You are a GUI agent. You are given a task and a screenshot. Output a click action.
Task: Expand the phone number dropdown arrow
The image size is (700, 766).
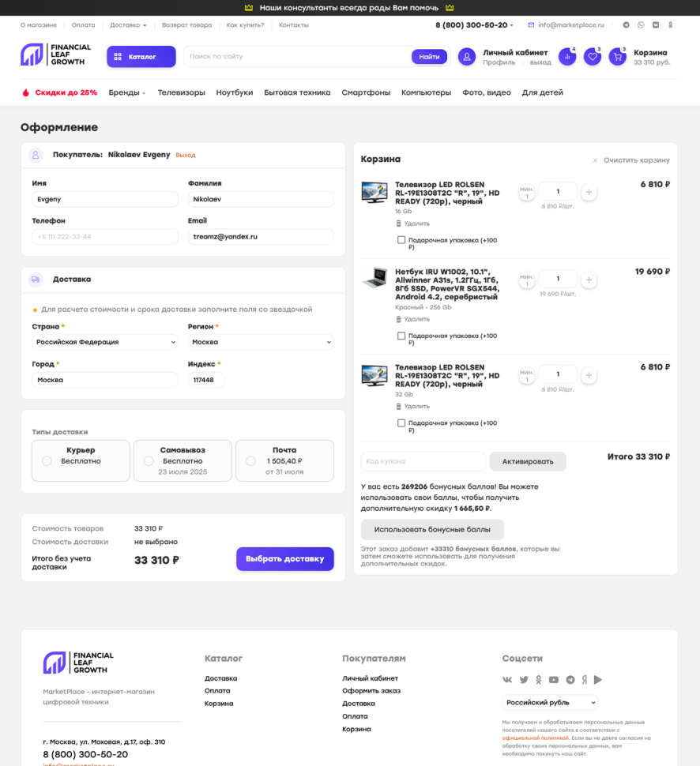(x=512, y=25)
